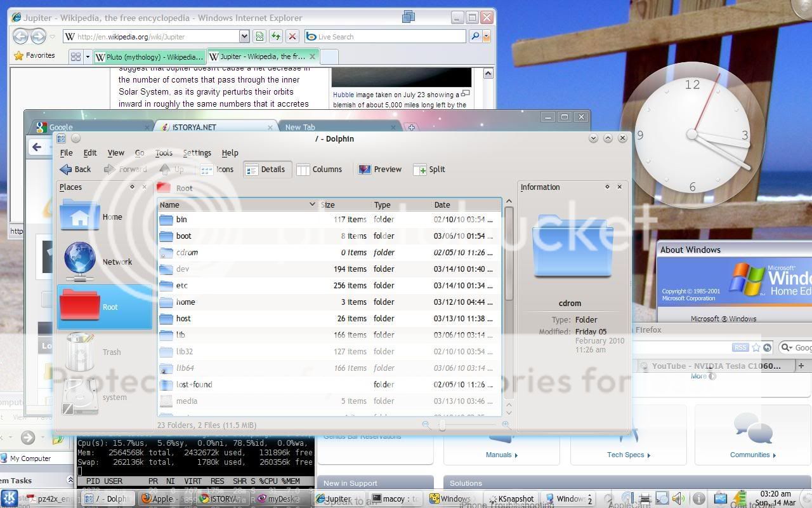Open the etc folder in file list
Screen dimensions: 812x508
pyautogui.click(x=182, y=286)
